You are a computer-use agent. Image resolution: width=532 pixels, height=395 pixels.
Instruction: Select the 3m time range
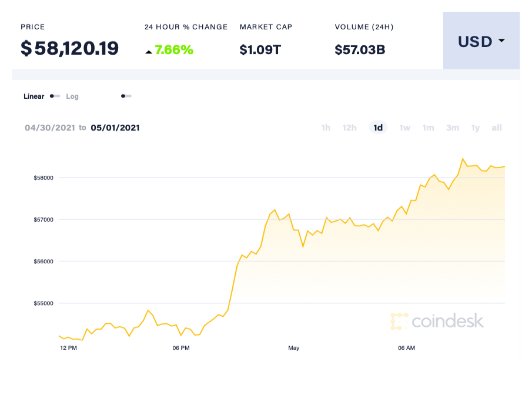tap(452, 128)
